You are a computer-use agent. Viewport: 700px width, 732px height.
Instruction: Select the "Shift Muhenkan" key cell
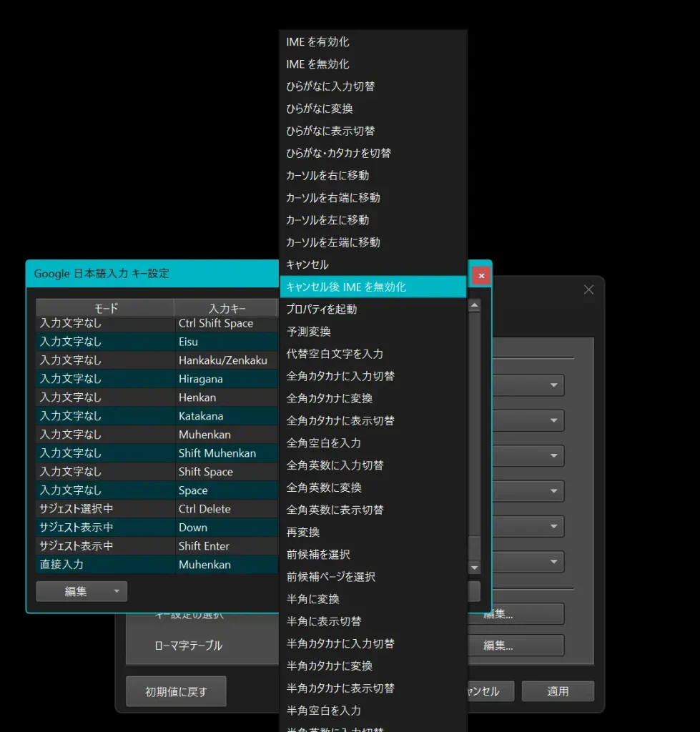click(227, 453)
